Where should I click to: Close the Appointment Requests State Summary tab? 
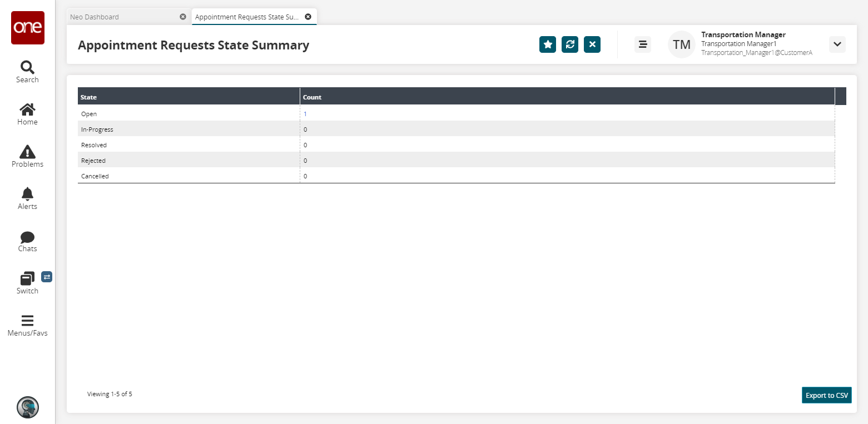click(308, 17)
